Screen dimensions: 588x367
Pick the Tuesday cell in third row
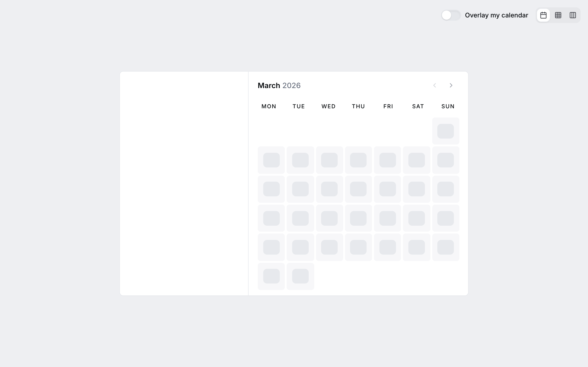coord(300,189)
